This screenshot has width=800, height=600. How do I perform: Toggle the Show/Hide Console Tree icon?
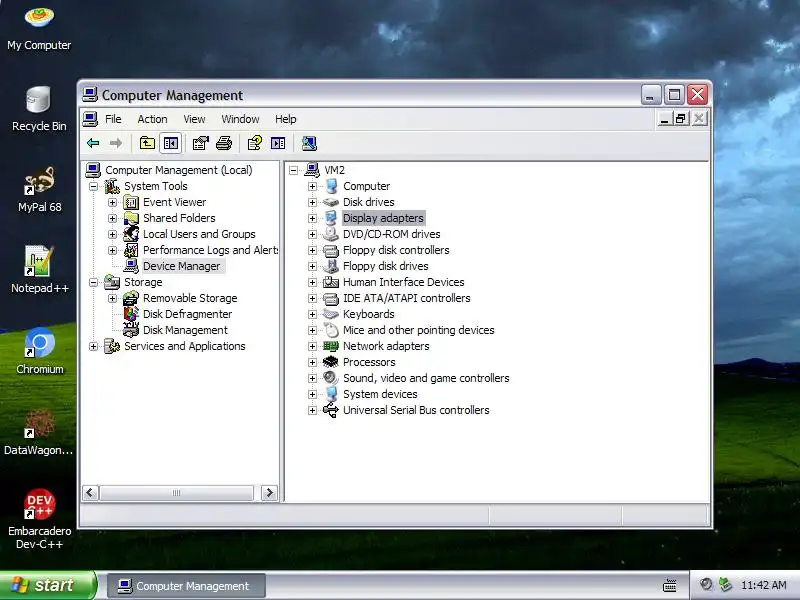pyautogui.click(x=170, y=143)
